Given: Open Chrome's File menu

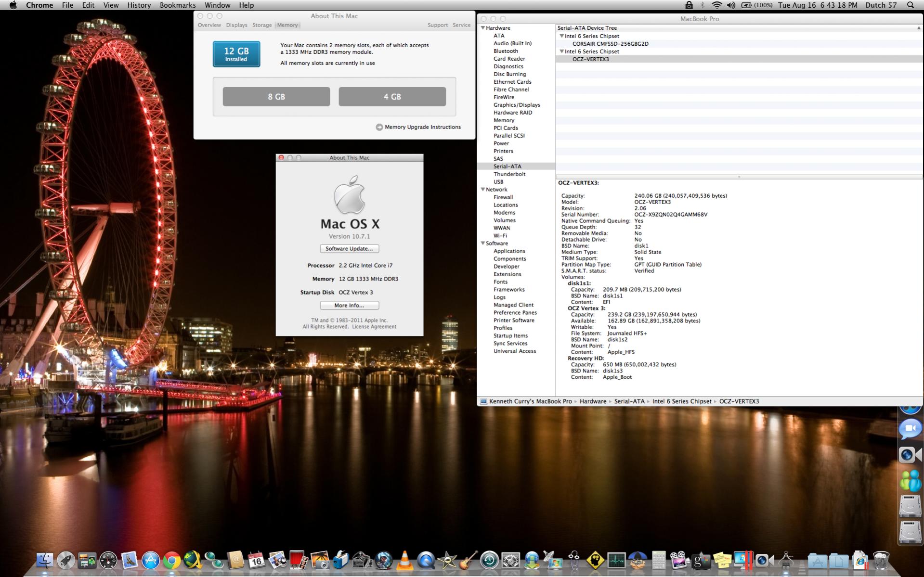Looking at the screenshot, I should [67, 5].
